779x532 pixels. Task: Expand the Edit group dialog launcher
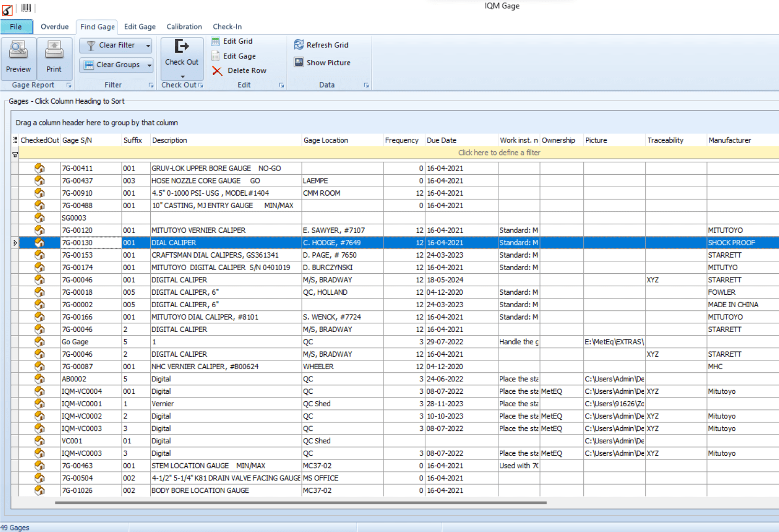point(282,85)
